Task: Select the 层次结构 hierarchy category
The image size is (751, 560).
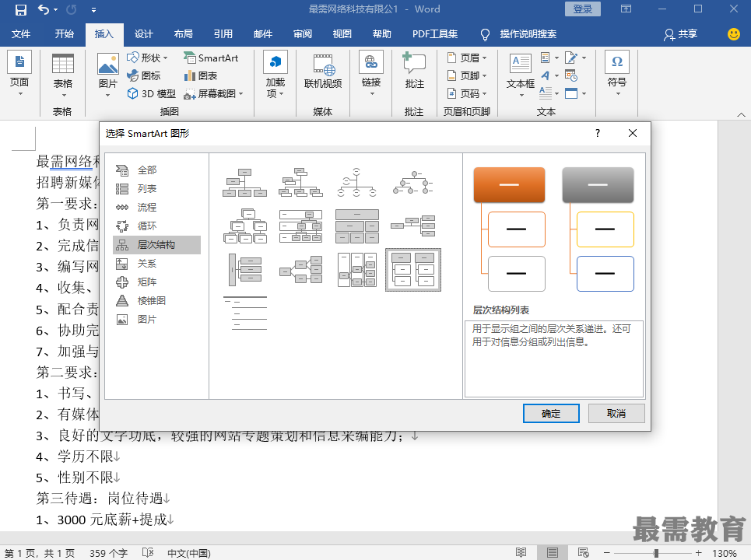Action: [157, 244]
